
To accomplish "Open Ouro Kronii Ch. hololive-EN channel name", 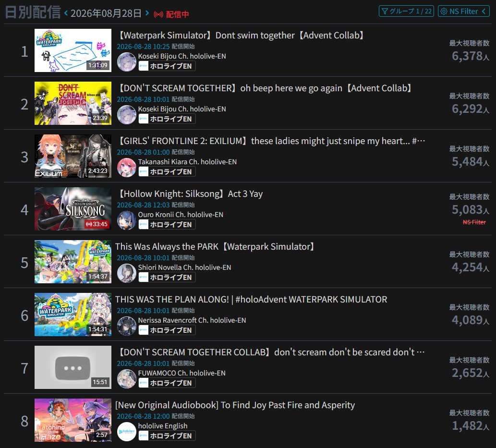I will click(181, 215).
